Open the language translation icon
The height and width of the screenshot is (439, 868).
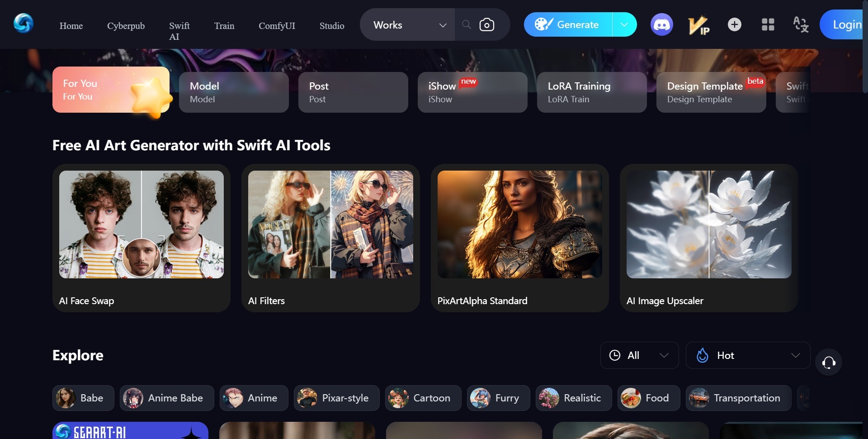pos(801,25)
